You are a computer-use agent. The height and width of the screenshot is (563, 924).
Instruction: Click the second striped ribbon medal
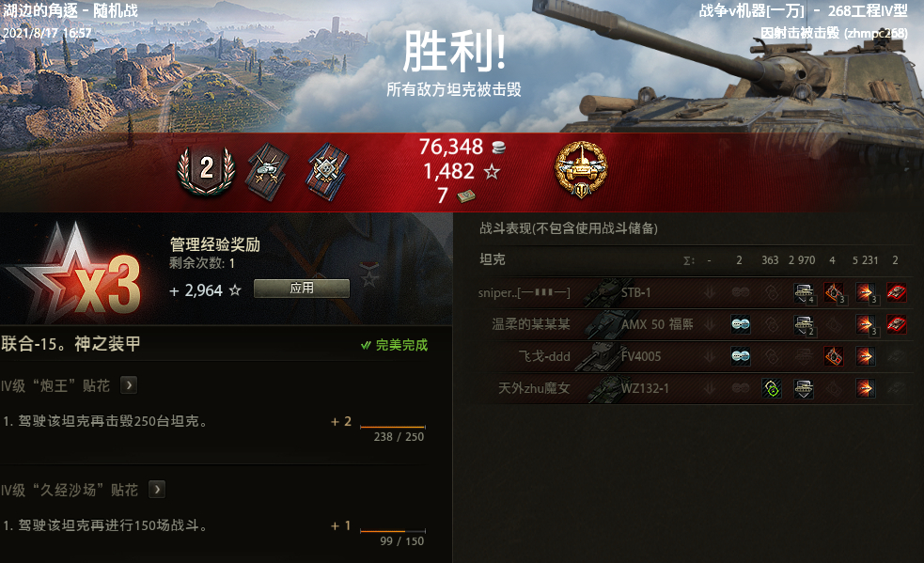click(x=327, y=172)
